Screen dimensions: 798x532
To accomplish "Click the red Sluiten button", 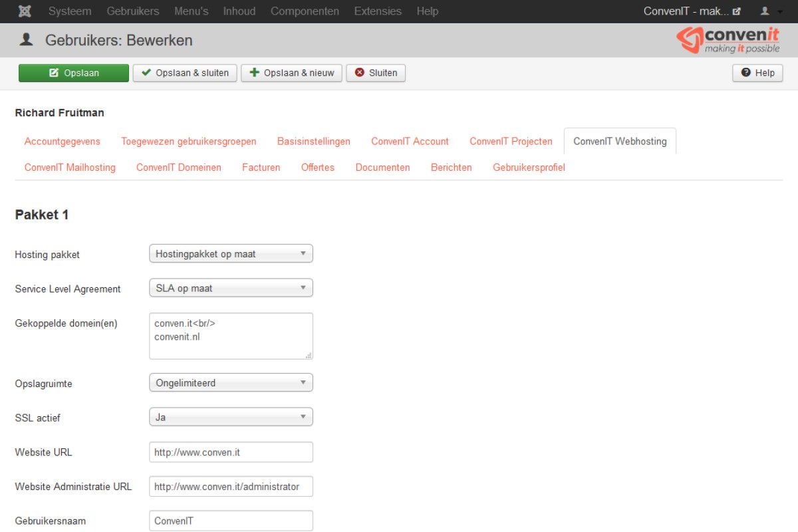I will [376, 73].
